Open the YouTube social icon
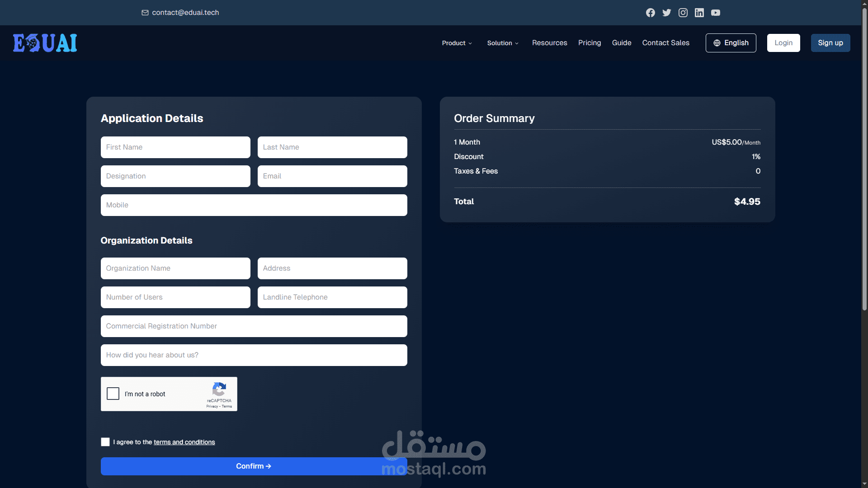This screenshot has height=488, width=868. click(715, 13)
